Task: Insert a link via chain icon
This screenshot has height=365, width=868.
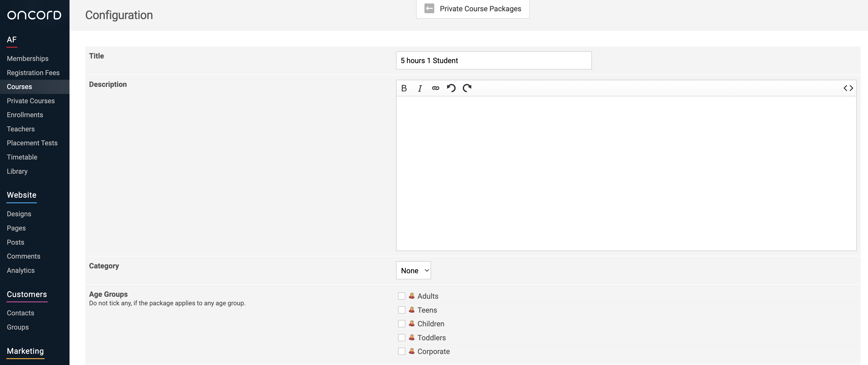Action: coord(435,88)
